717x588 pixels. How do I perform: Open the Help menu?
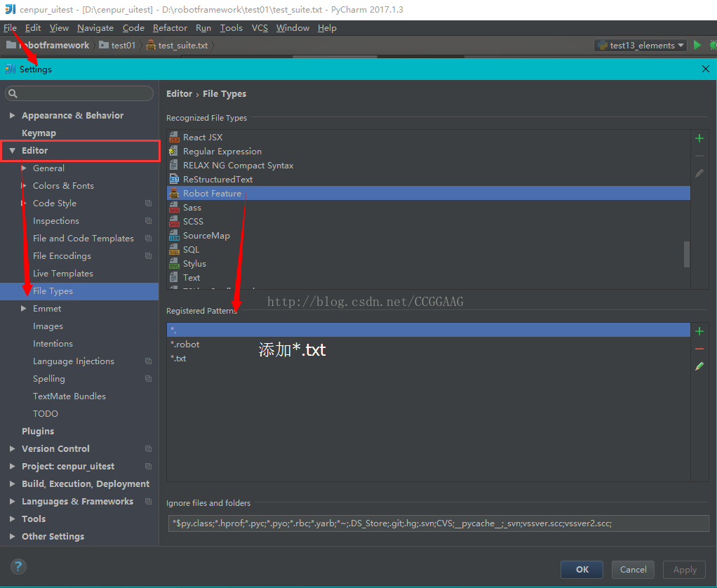pyautogui.click(x=327, y=28)
